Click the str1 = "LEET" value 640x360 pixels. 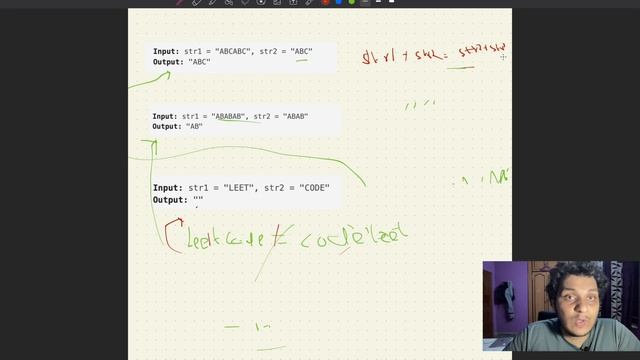tap(221, 188)
